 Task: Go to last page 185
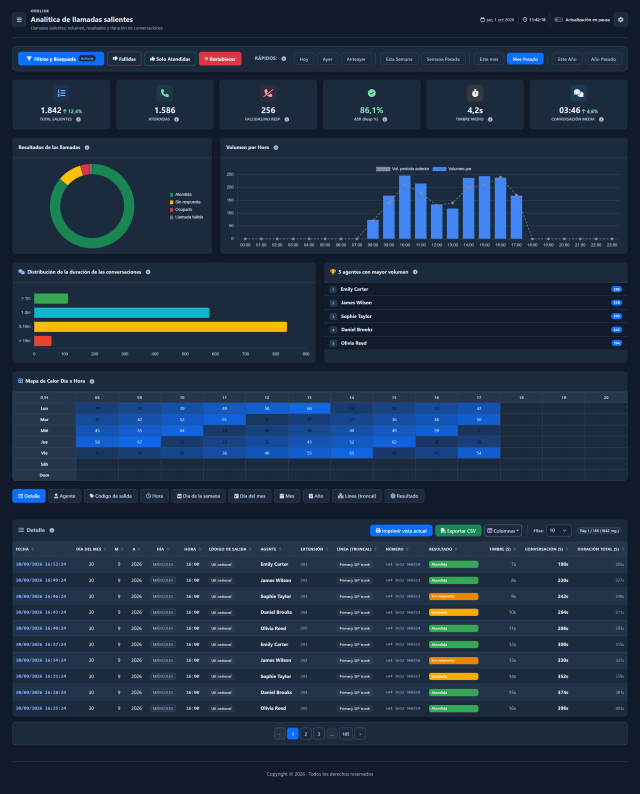click(x=346, y=734)
